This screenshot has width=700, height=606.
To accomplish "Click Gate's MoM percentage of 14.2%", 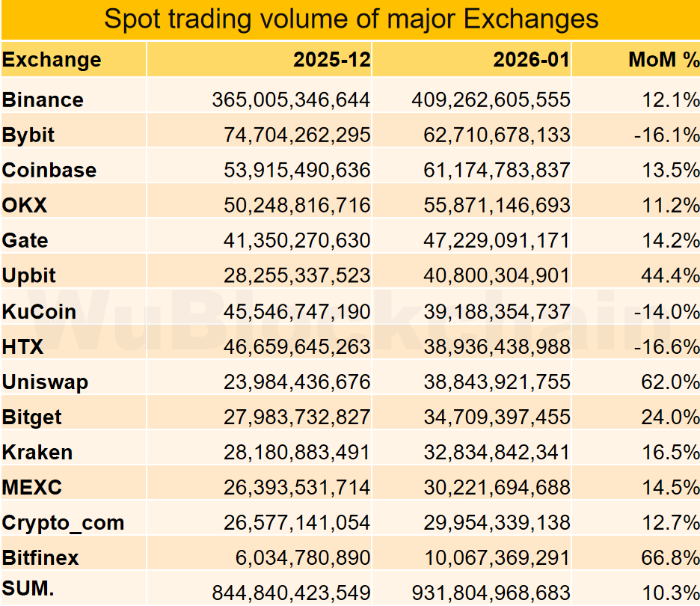I will 670,240.
